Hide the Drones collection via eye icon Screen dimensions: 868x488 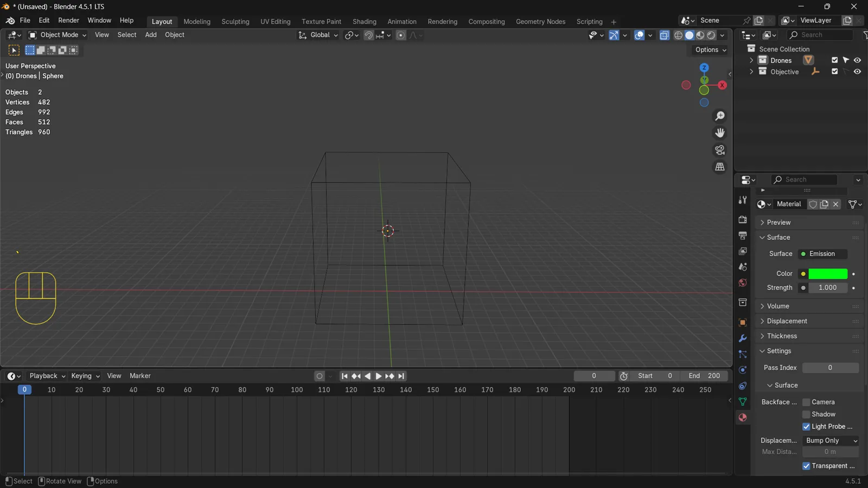[x=857, y=60]
